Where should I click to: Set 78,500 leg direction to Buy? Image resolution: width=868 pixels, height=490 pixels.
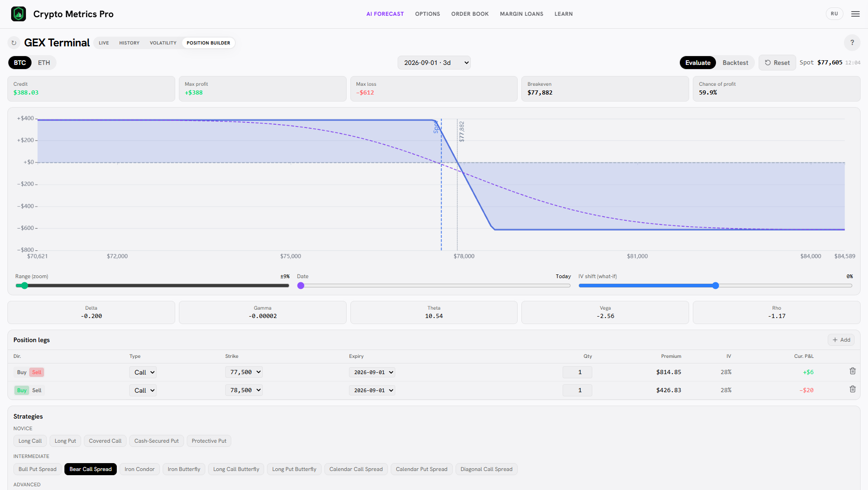point(22,390)
